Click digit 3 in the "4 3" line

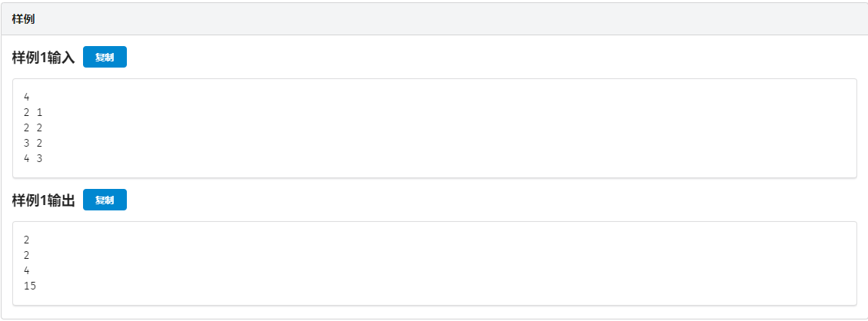(39, 159)
